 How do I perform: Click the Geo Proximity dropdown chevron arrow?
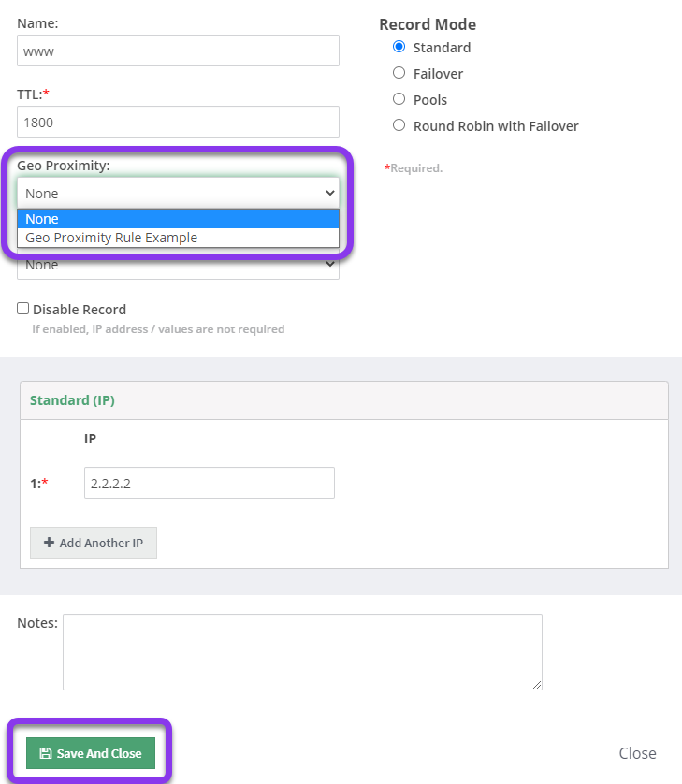[x=330, y=193]
